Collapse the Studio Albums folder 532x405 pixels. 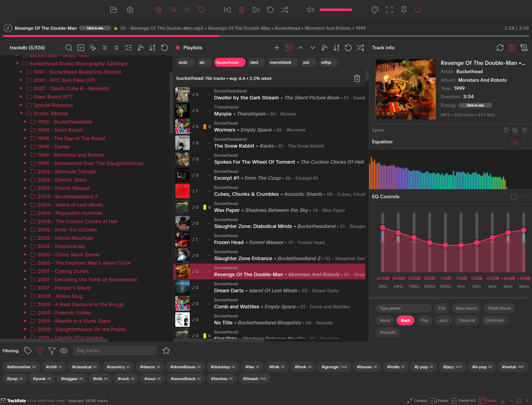coord(22,113)
